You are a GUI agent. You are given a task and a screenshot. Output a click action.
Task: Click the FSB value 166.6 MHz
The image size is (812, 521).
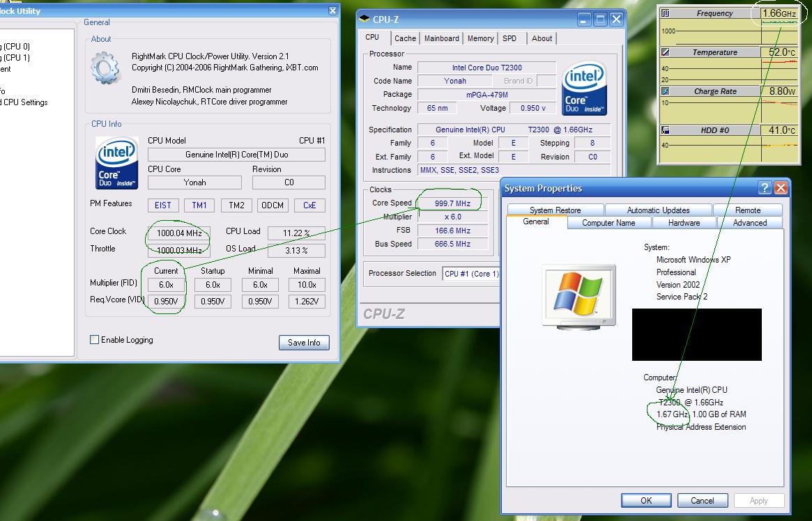pyautogui.click(x=452, y=231)
